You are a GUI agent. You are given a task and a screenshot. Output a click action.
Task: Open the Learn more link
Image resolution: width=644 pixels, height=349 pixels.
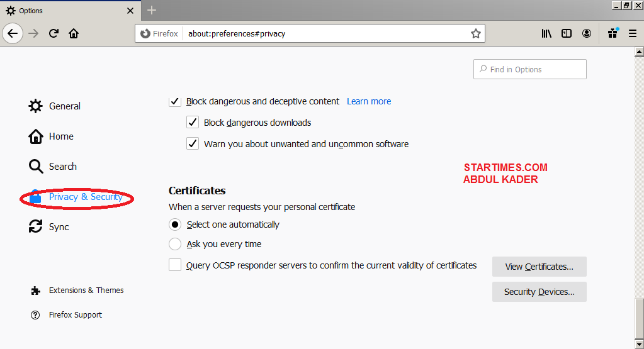[x=369, y=101]
